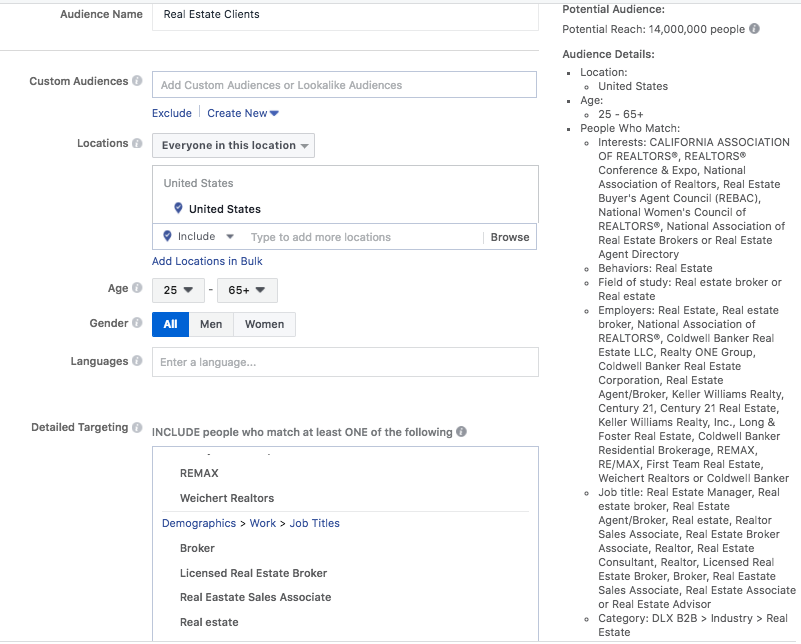Select Broker job title entry
Image resolution: width=801 pixels, height=644 pixels.
[x=197, y=548]
